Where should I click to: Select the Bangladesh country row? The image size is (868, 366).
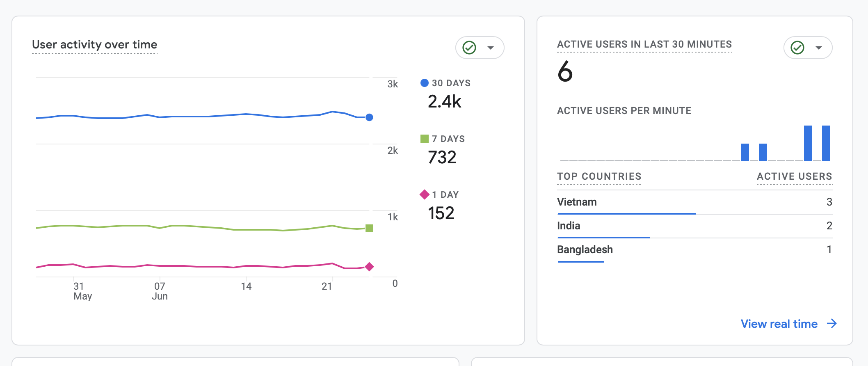click(x=695, y=250)
